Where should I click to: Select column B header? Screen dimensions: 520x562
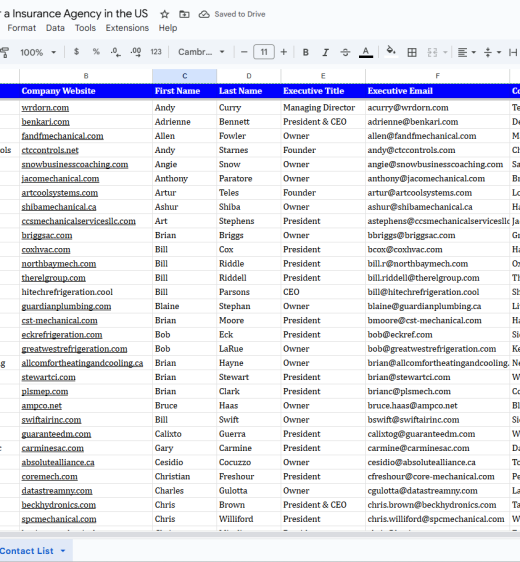86,76
